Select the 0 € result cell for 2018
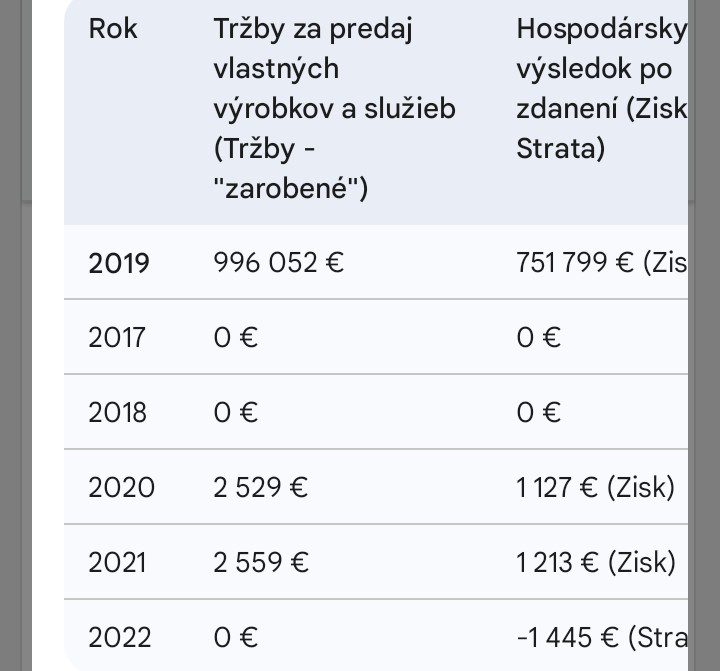This screenshot has width=720, height=671. tap(539, 412)
